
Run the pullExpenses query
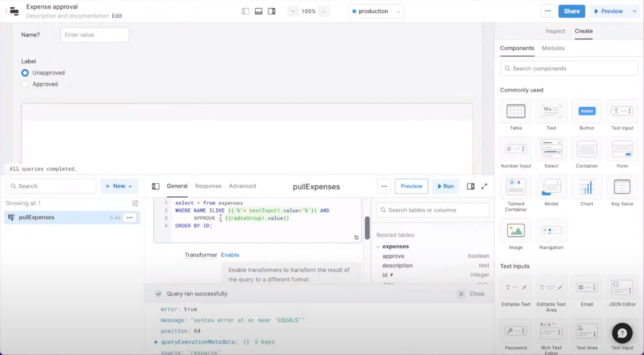click(x=445, y=186)
